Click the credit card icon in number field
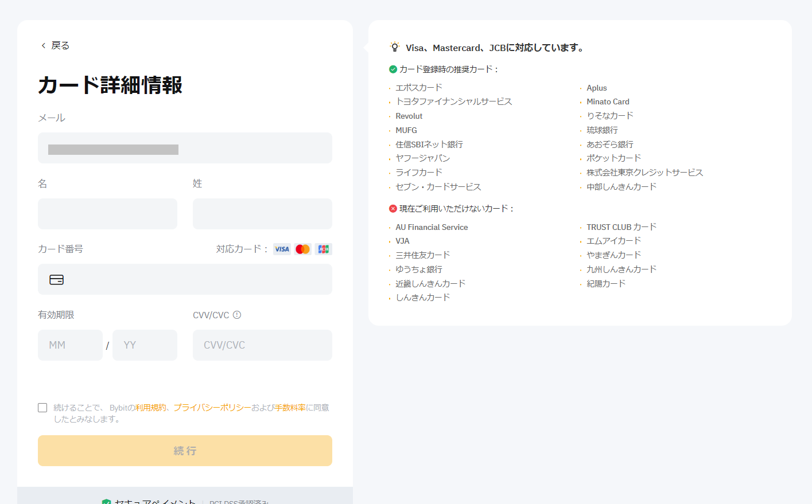The image size is (812, 504). click(57, 280)
